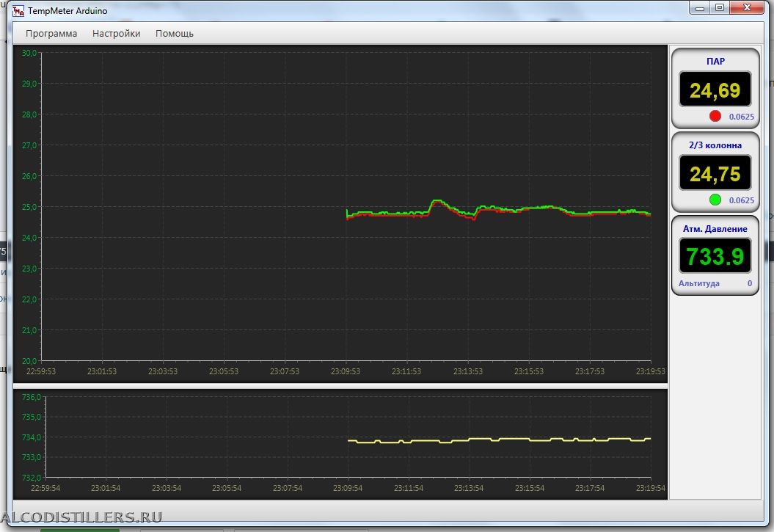Click the yellow pressure line on lower chart
Image resolution: width=774 pixels, height=532 pixels.
499,440
